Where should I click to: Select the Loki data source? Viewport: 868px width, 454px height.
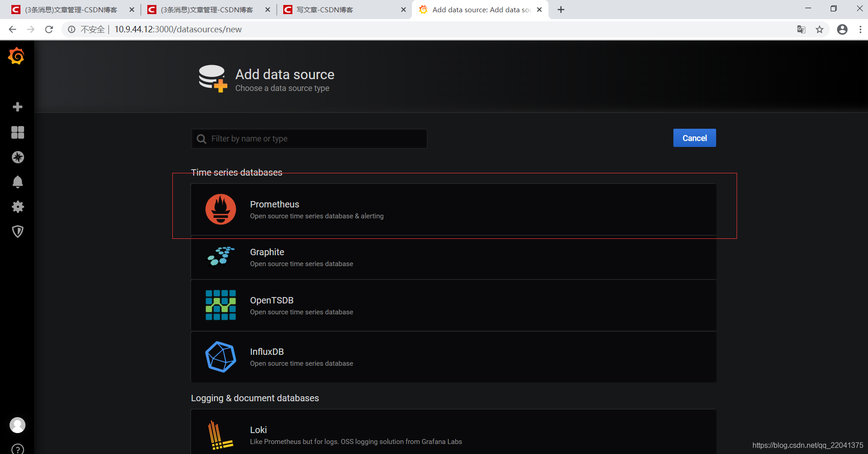click(453, 432)
